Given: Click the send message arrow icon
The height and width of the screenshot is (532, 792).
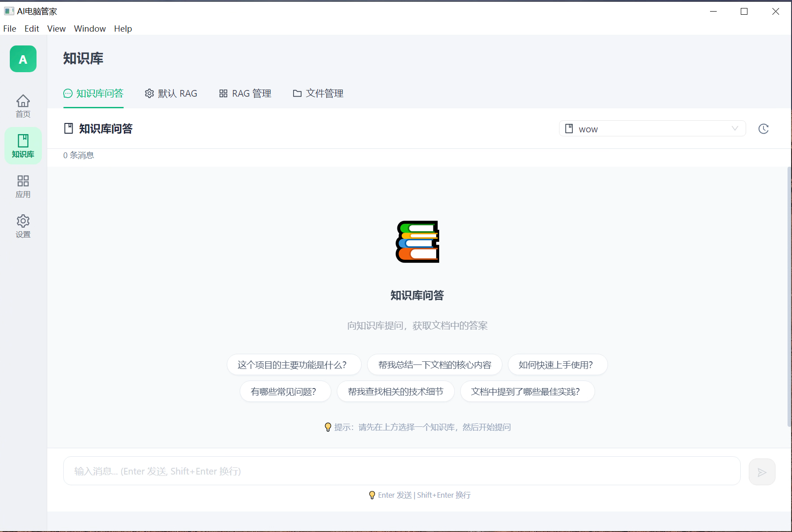Looking at the screenshot, I should tap(762, 471).
